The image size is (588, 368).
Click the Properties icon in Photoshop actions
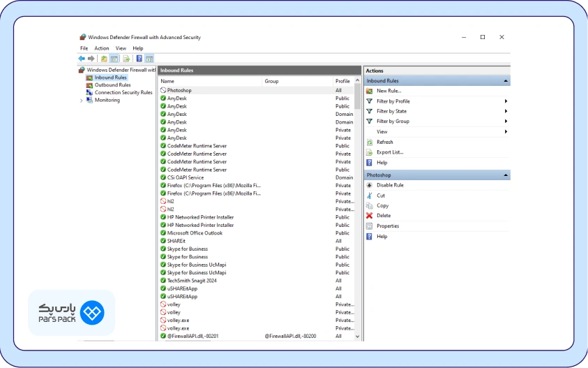click(370, 226)
